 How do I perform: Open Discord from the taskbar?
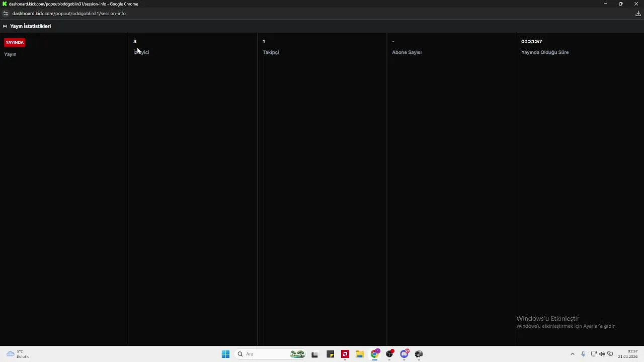pyautogui.click(x=404, y=354)
